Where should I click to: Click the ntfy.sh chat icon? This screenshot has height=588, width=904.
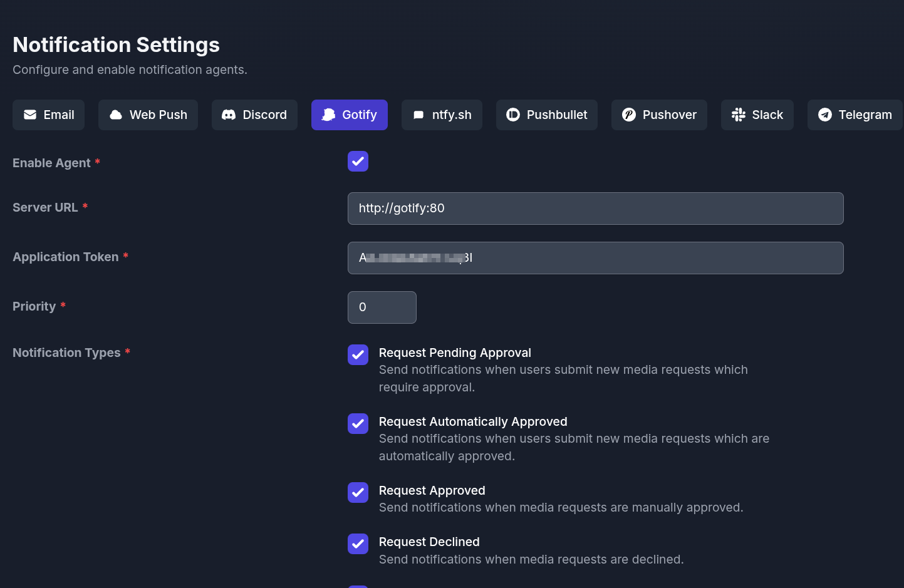click(418, 115)
